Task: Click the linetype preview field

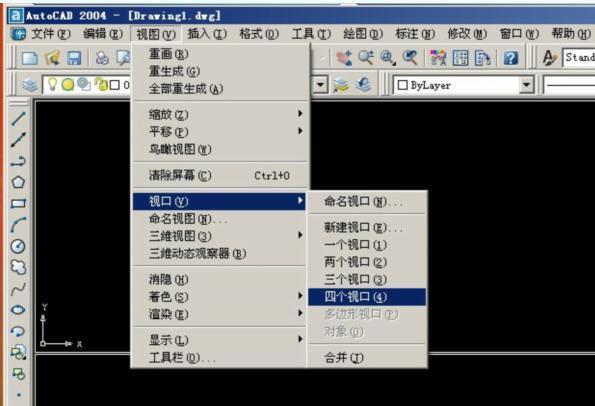Action: (569, 85)
